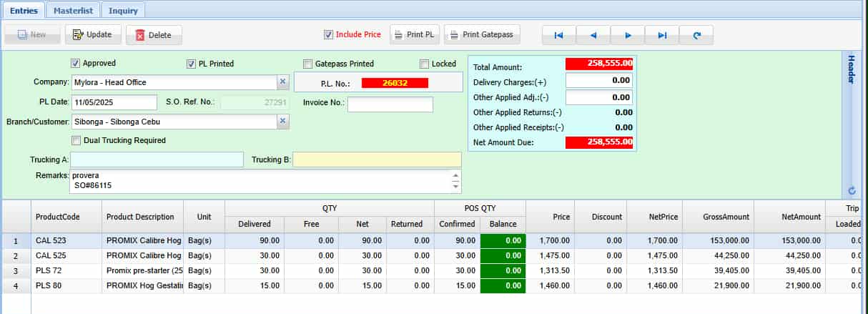868x314 pixels.
Task: Click the refresh record icon
Action: (x=696, y=35)
